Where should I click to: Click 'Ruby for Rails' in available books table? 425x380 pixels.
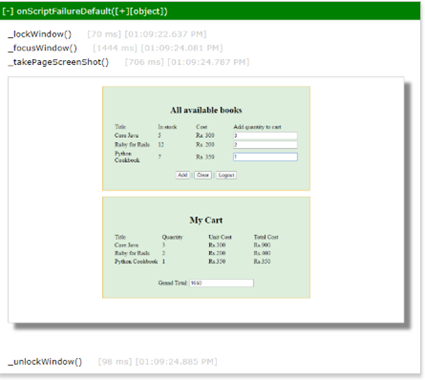tap(132, 144)
